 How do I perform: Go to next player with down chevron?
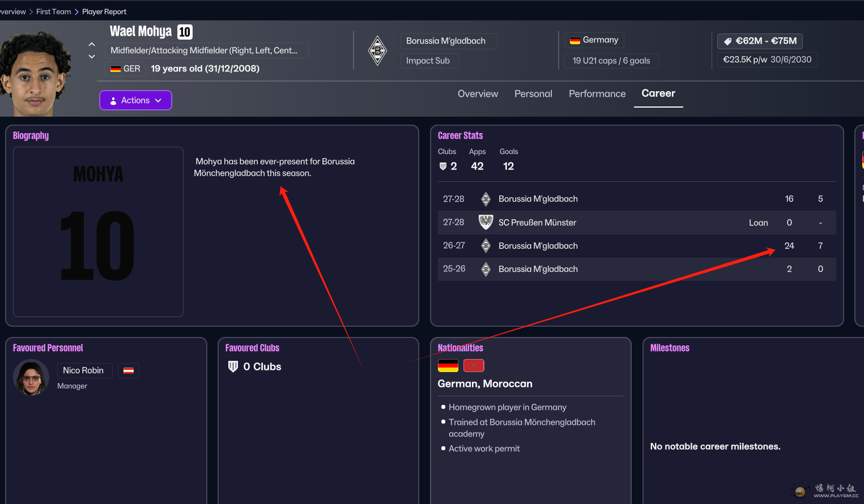(x=92, y=57)
